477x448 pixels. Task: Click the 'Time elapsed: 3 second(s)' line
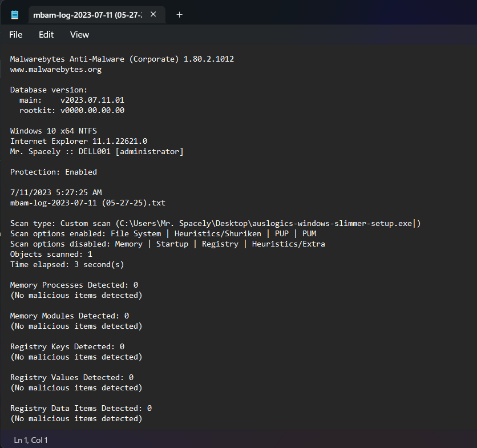coord(67,265)
